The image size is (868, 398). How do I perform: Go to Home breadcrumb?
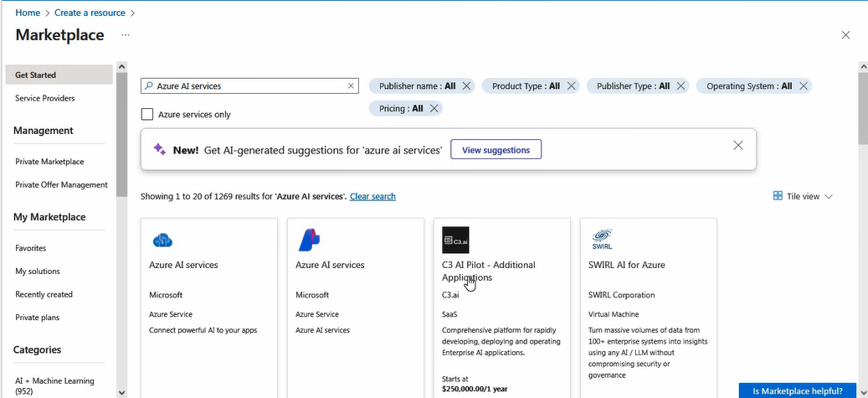tap(28, 13)
